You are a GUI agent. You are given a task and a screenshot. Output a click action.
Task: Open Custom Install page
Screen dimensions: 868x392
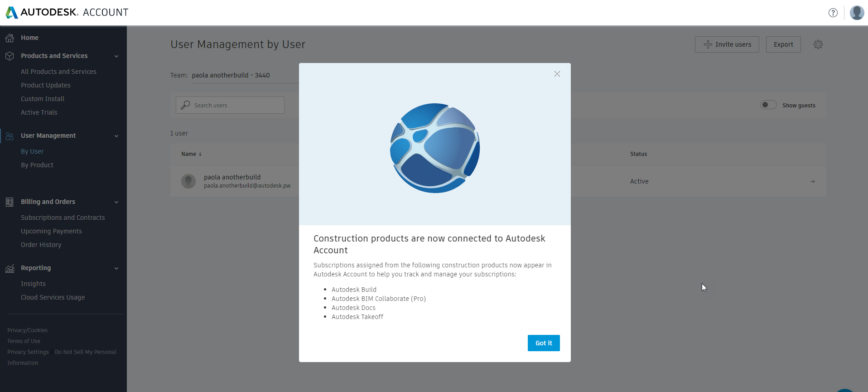click(x=43, y=99)
